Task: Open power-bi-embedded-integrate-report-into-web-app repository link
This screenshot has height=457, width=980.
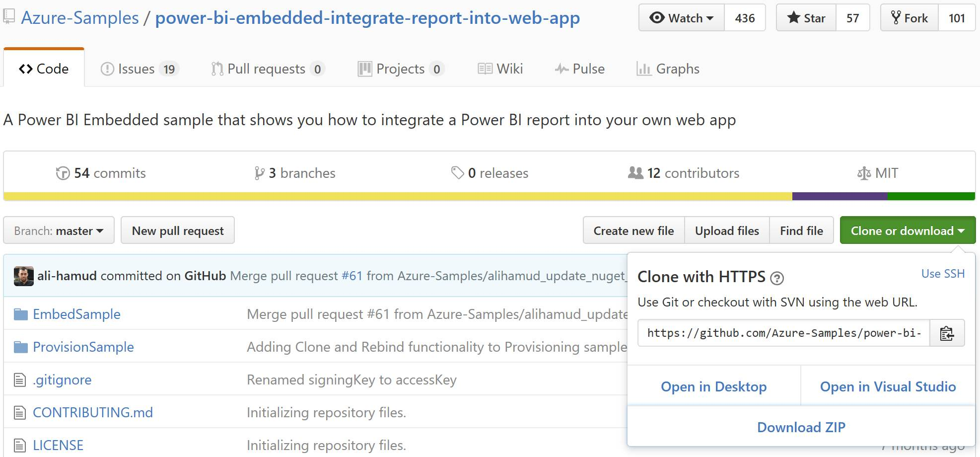Action: pos(367,18)
